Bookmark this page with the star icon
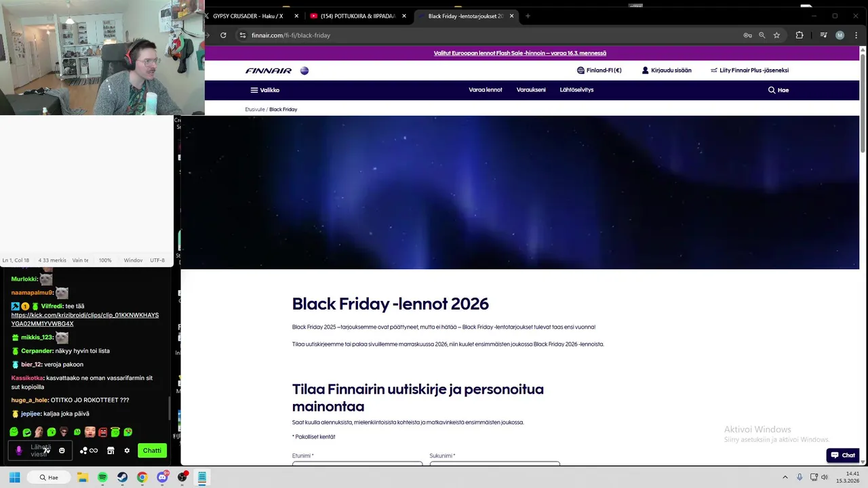This screenshot has height=488, width=868. (x=776, y=35)
